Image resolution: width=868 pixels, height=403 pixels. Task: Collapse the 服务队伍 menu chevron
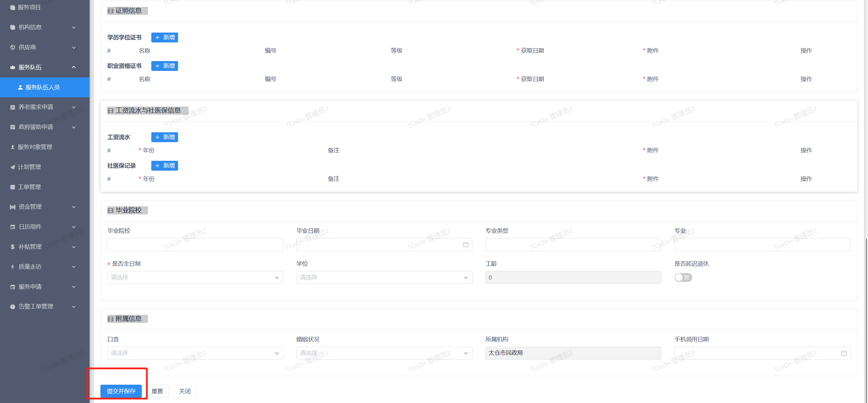[74, 67]
